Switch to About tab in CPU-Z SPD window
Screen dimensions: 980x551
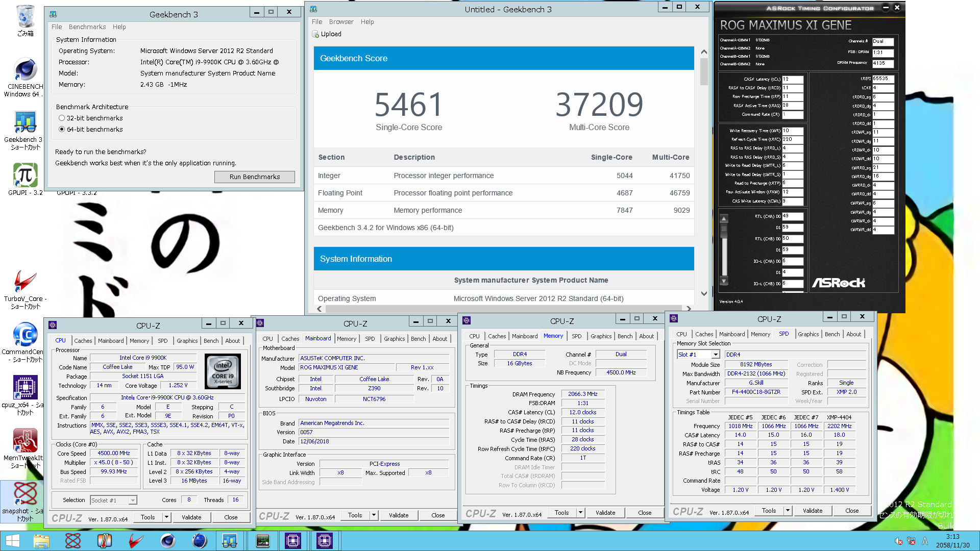[853, 334]
